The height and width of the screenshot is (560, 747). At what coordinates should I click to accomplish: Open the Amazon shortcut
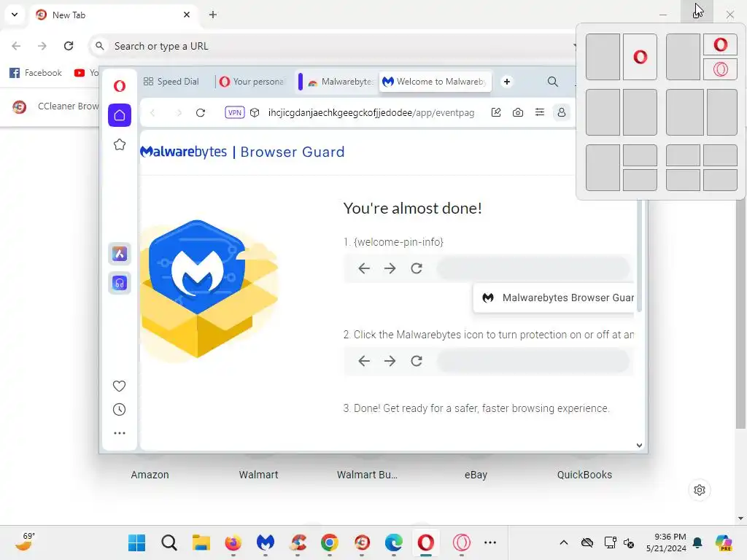[150, 475]
